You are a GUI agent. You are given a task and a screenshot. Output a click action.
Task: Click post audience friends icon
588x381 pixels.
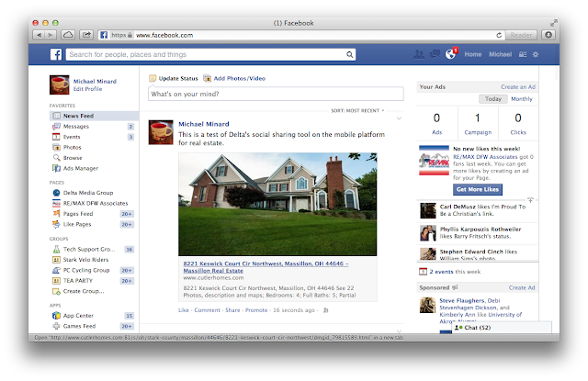[326, 310]
